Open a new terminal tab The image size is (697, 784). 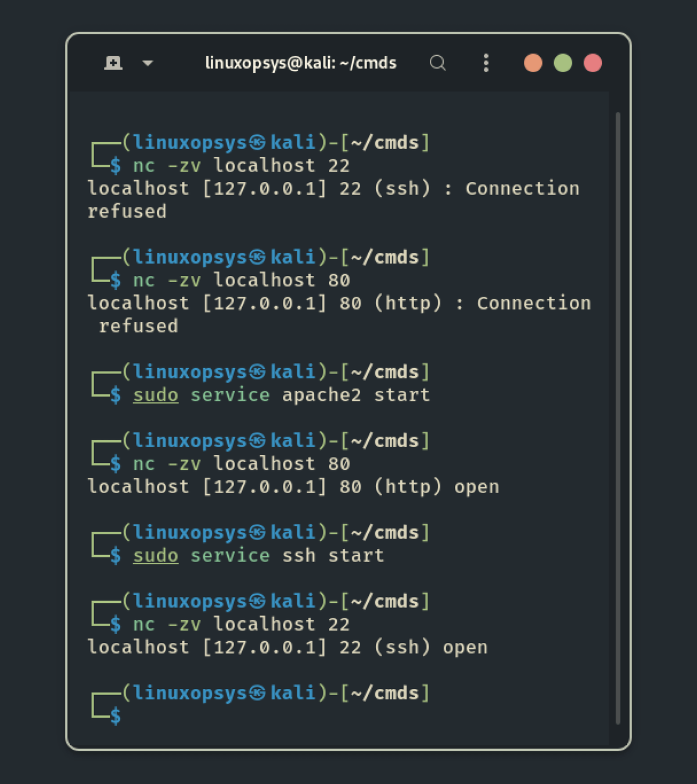113,63
